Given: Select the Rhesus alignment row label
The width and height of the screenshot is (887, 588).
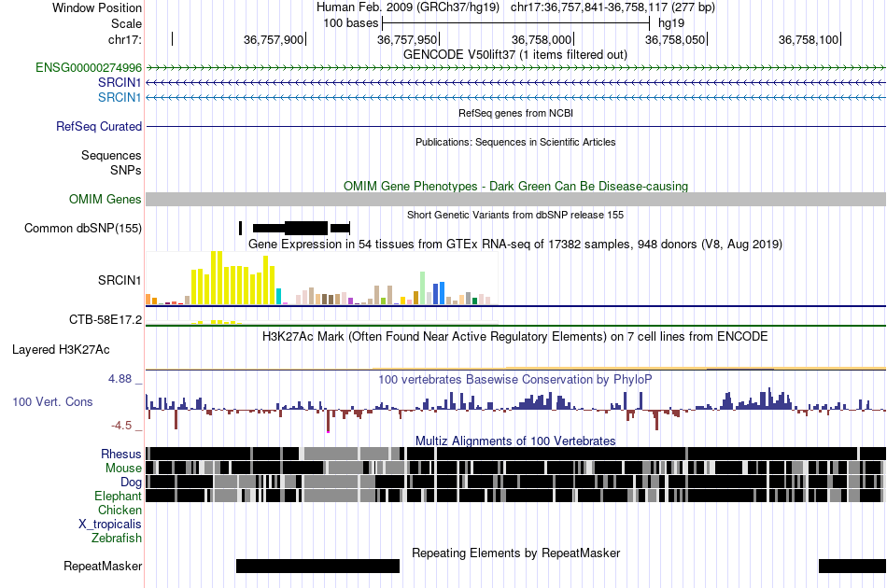Looking at the screenshot, I should 121,454.
